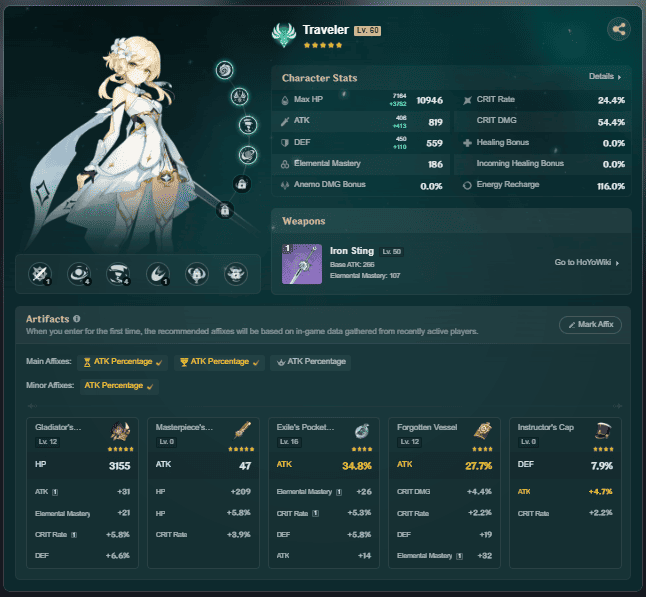This screenshot has height=597, width=646.
Task: Click the Instructor's Cap hat artifact icon
Action: point(603,431)
